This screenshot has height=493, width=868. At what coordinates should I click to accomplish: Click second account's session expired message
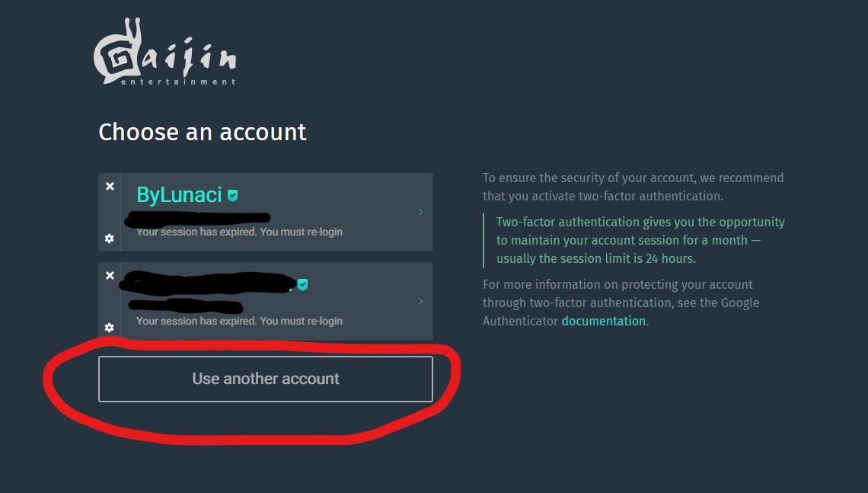[239, 321]
